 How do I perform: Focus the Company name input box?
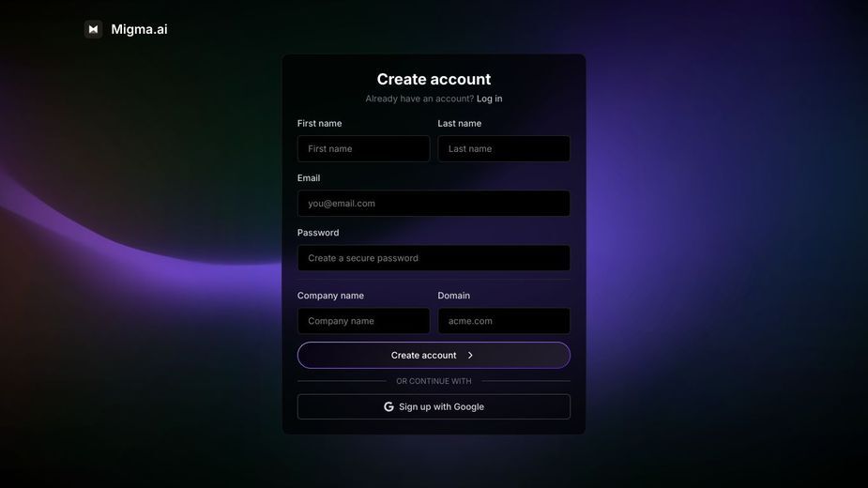[363, 321]
